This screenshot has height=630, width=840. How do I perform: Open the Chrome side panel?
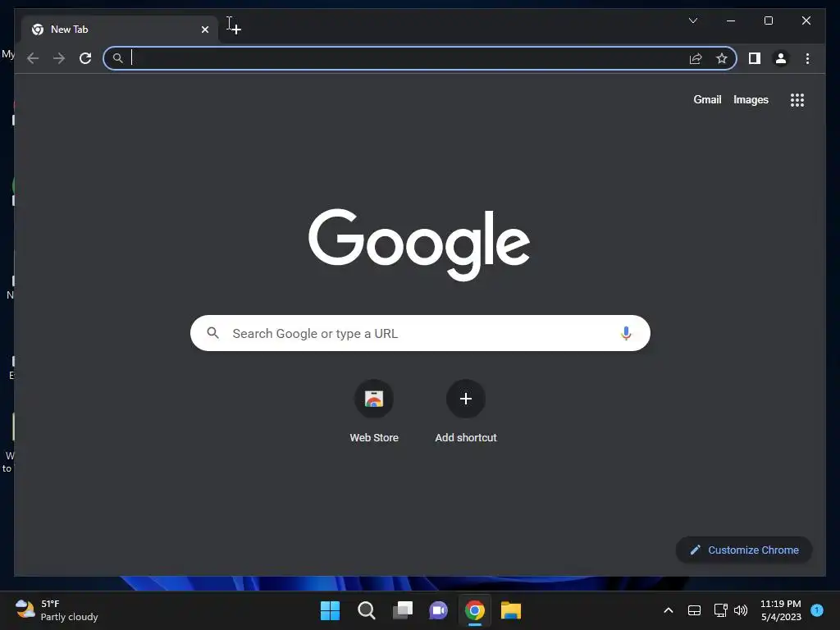(755, 58)
